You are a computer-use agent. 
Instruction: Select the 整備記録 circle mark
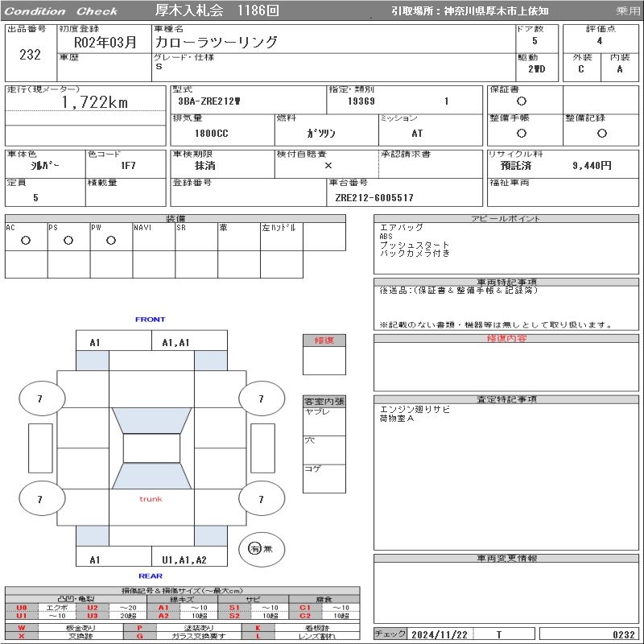click(x=601, y=133)
